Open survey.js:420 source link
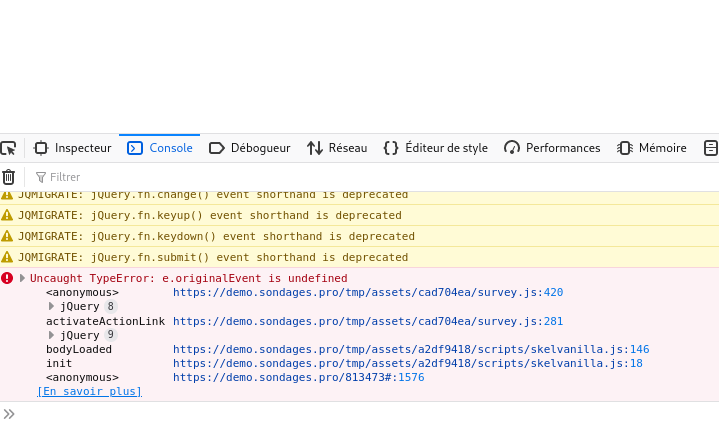The width and height of the screenshot is (719, 421). click(368, 292)
